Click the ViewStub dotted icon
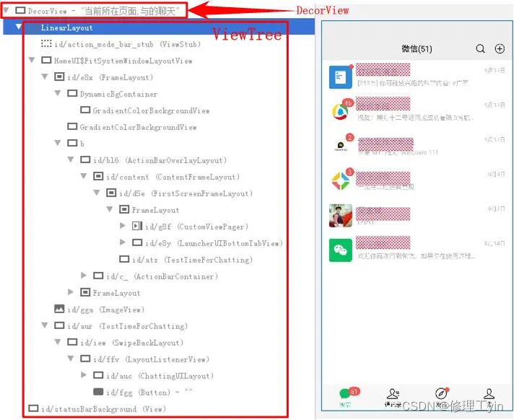514x420 pixels. [x=46, y=43]
